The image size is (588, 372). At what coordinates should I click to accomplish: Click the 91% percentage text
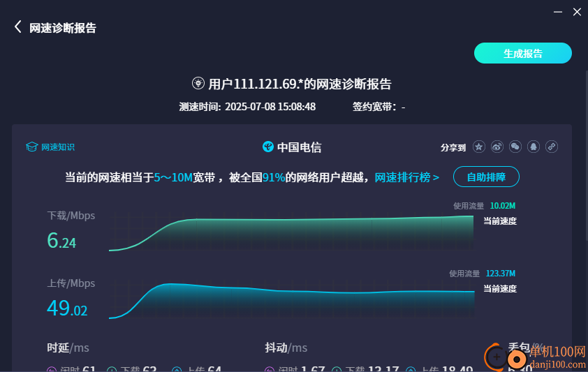point(274,177)
